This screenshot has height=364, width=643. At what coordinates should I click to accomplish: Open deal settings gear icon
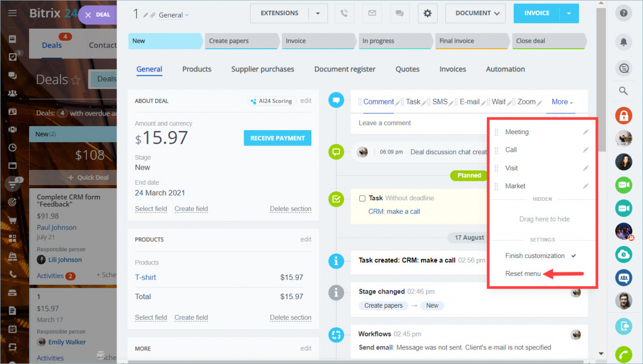pos(427,14)
